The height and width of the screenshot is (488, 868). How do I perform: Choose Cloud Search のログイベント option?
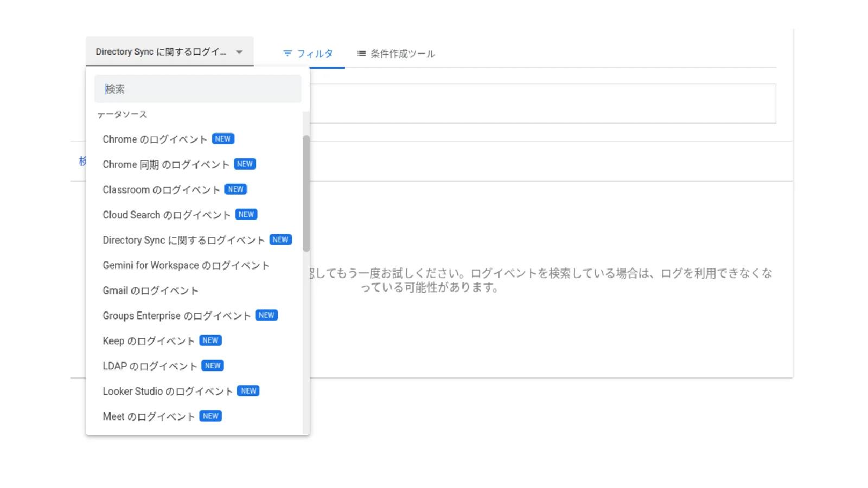(167, 215)
